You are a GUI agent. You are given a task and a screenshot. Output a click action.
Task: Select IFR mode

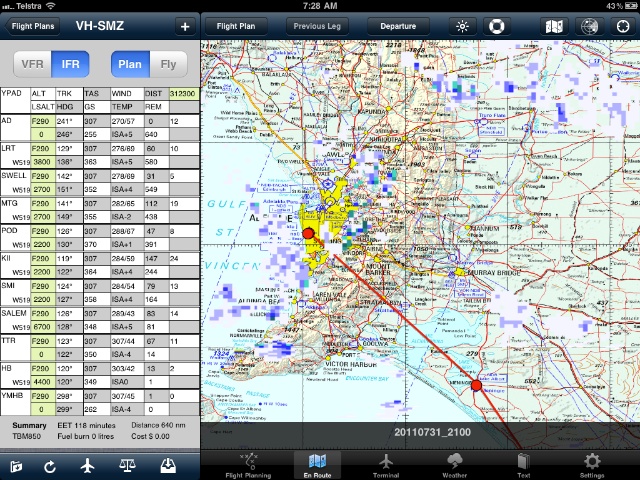(x=70, y=64)
